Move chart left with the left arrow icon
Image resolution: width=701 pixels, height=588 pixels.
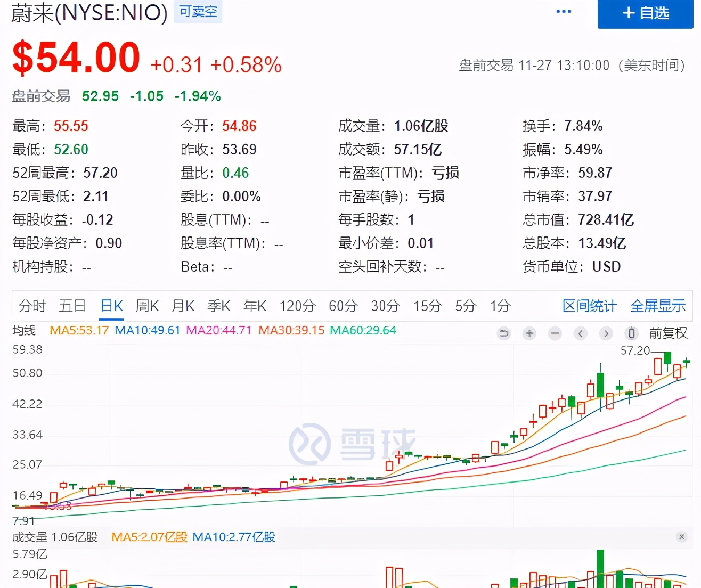tap(581, 333)
